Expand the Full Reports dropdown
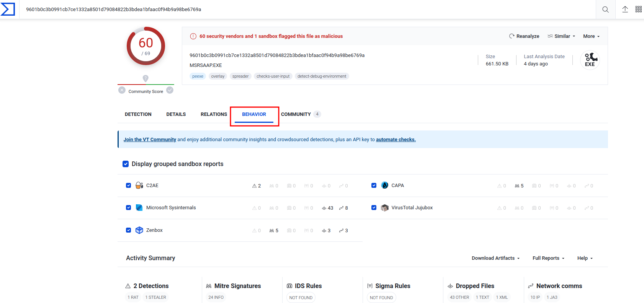 tap(549, 258)
